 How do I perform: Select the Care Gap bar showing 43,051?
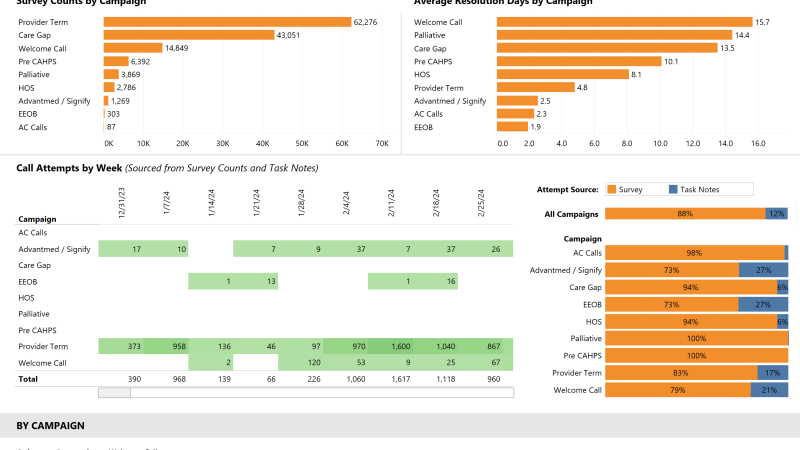coord(188,35)
